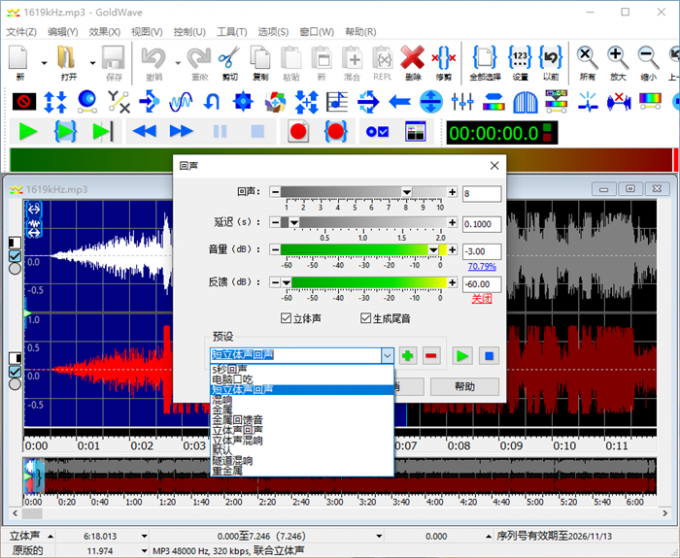Click the 以前 previous selection icon
Image resolution: width=680 pixels, height=558 pixels.
(550, 58)
